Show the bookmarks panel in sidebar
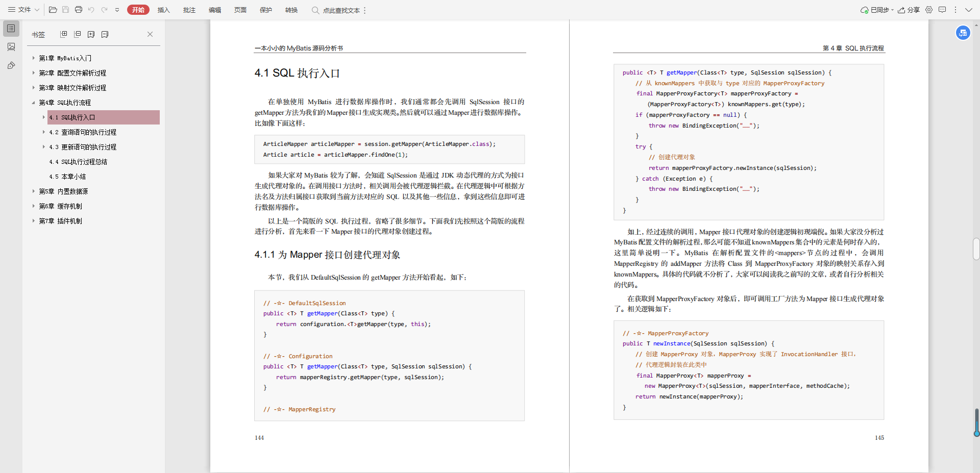 click(11, 29)
